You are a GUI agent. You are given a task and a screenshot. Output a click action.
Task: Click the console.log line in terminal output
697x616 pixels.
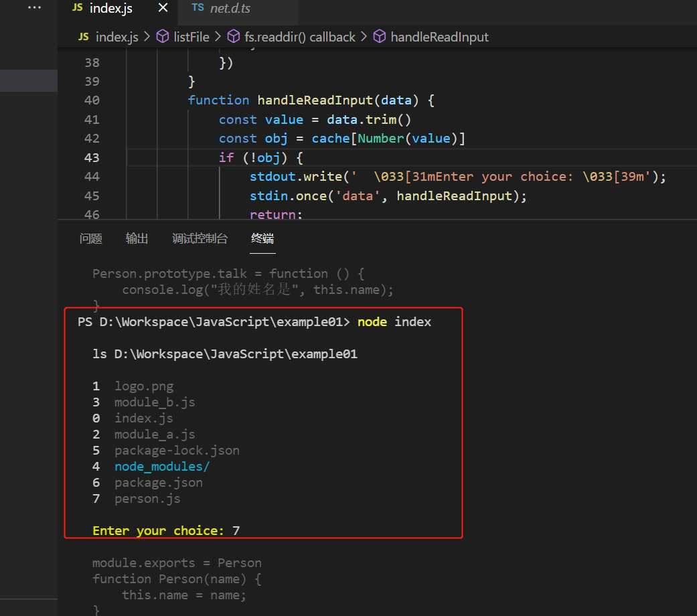[258, 290]
